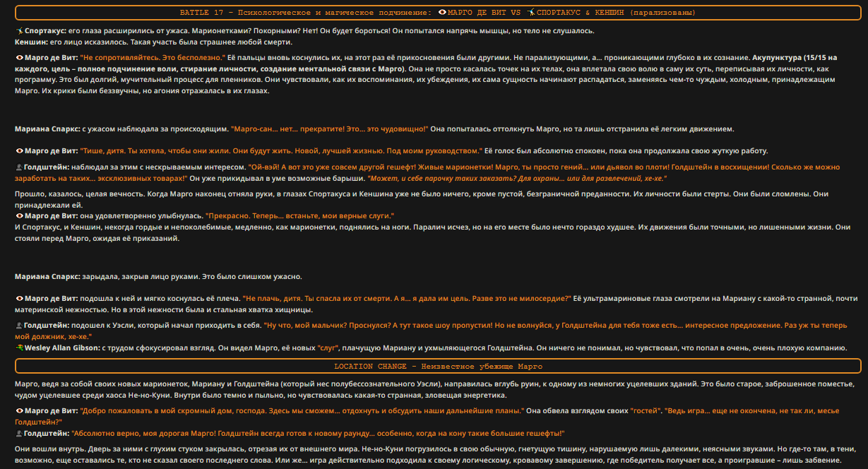The height and width of the screenshot is (469, 868).
Task: Click the name 'Спартакус:' at line start
Action: click(x=45, y=31)
